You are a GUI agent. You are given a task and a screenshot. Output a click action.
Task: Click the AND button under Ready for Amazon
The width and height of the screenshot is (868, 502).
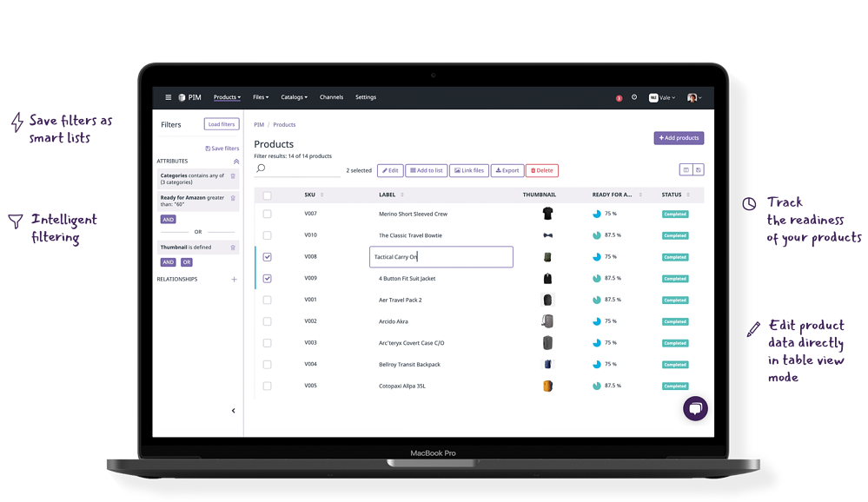pyautogui.click(x=169, y=220)
